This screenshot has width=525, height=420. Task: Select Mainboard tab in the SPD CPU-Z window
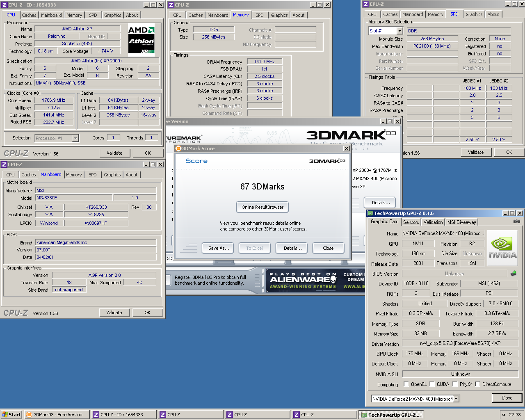pos(413,14)
